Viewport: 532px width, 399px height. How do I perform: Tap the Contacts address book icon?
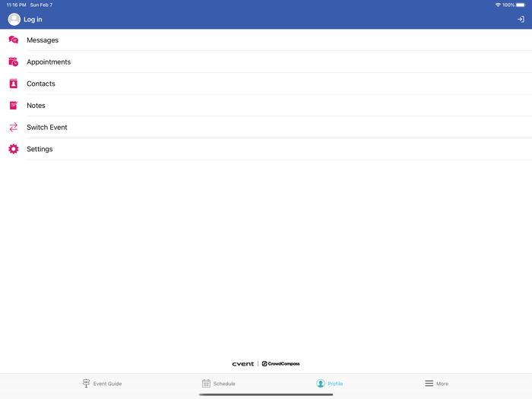[13, 84]
